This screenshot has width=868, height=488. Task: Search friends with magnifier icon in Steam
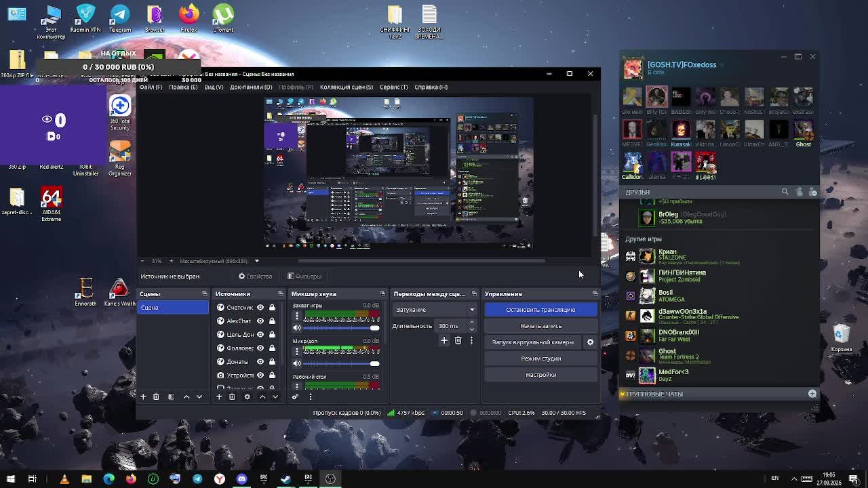(x=785, y=192)
